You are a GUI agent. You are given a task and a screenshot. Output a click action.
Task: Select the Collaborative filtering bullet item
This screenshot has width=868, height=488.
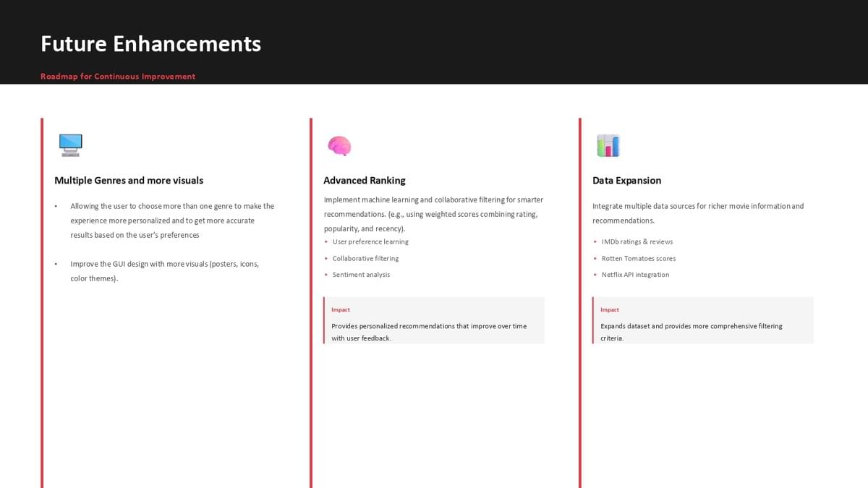click(x=365, y=258)
